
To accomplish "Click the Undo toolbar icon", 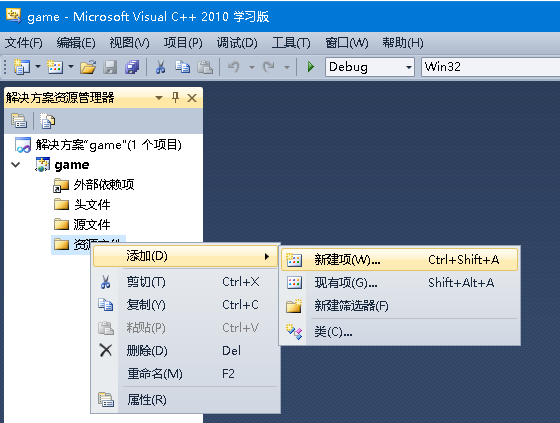I will click(234, 67).
